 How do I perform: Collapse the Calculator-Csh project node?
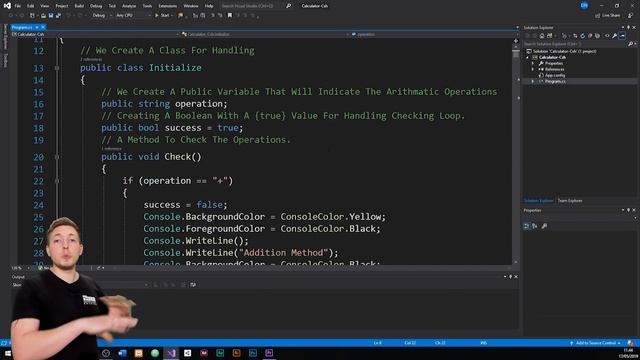click(528, 58)
